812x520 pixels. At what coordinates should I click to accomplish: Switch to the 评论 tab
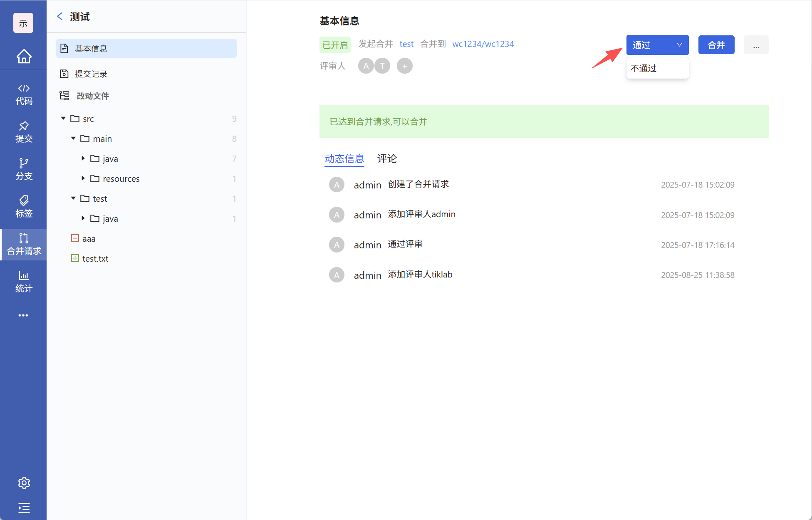point(387,158)
